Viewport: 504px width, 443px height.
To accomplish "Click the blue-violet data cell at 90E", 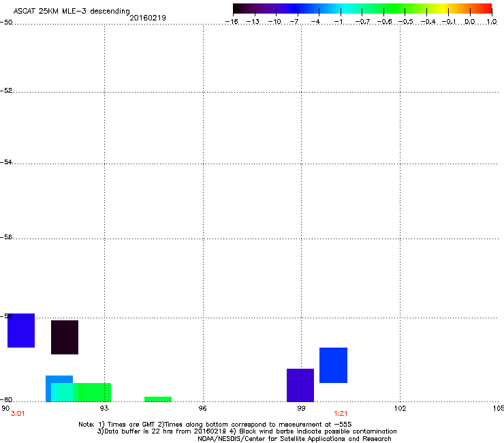I will point(21,331).
